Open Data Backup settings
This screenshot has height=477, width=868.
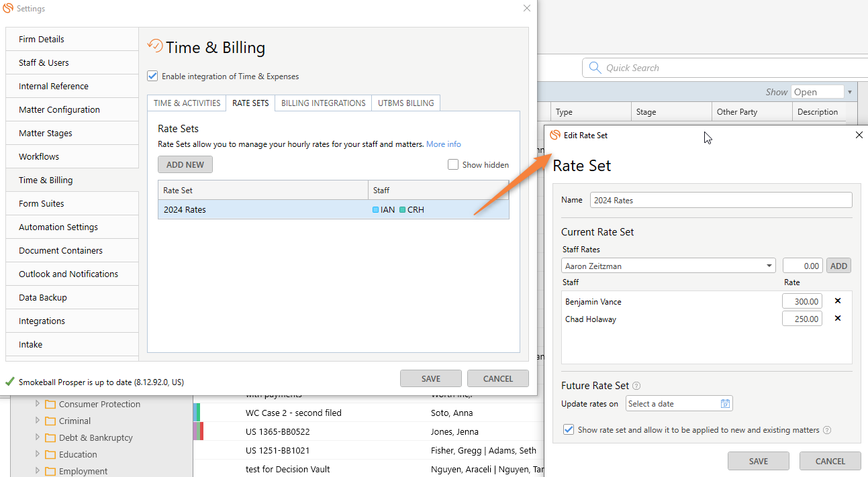pos(72,297)
